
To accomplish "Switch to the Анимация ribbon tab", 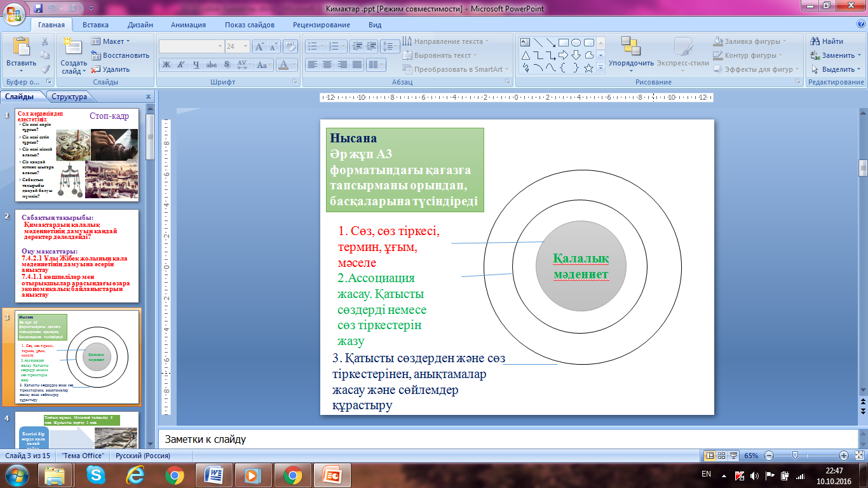I will pos(188,25).
